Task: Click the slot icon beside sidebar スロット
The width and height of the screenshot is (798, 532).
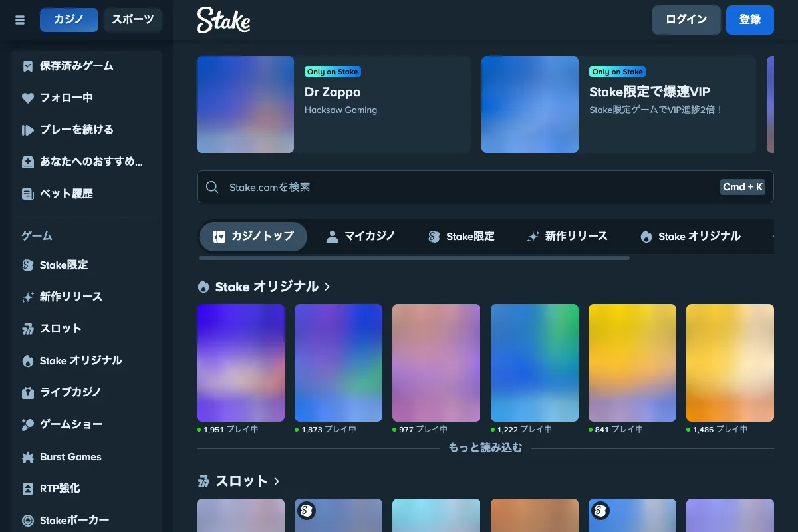Action: coord(27,329)
